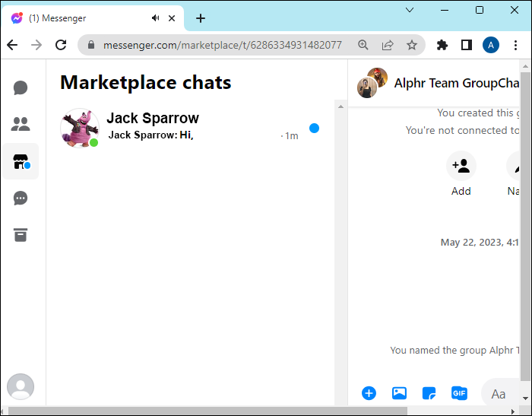The height and width of the screenshot is (416, 532).
Task: Open the People icon in sidebar
Action: [21, 124]
